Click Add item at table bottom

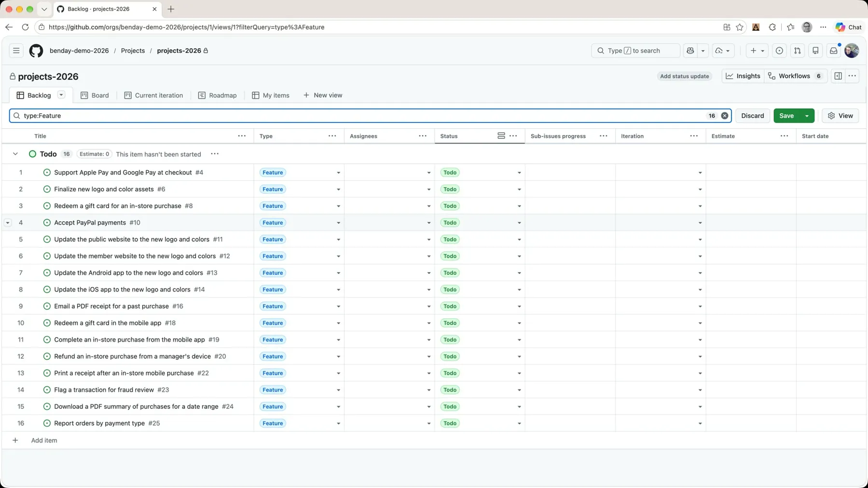point(44,440)
